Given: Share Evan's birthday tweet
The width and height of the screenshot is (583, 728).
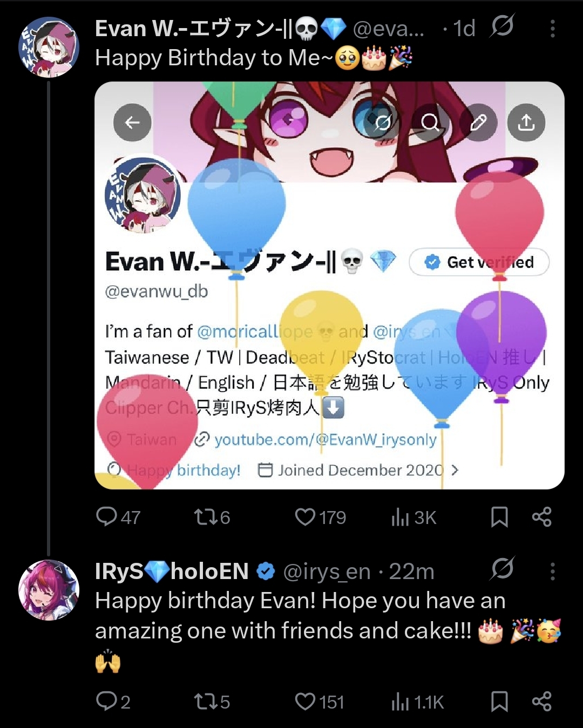Looking at the screenshot, I should pos(541,517).
